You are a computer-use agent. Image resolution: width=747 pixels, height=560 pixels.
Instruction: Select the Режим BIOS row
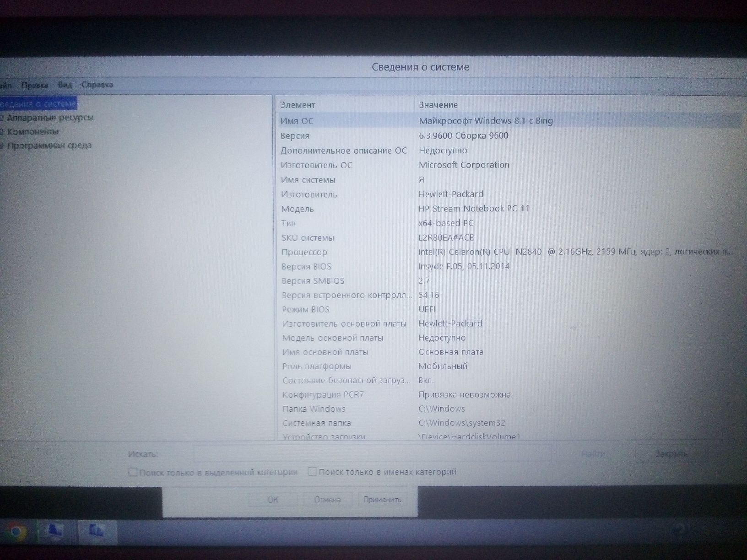click(509, 309)
